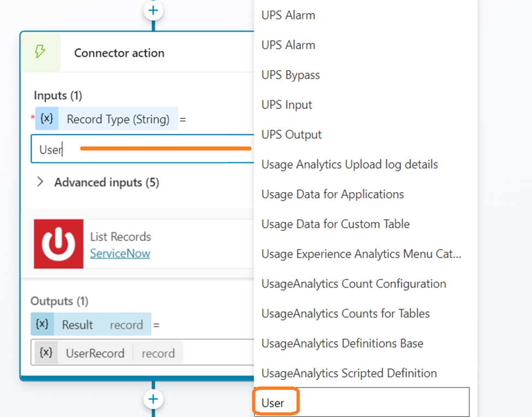The height and width of the screenshot is (417, 532).
Task: Select the User option in the list
Action: coord(273,403)
